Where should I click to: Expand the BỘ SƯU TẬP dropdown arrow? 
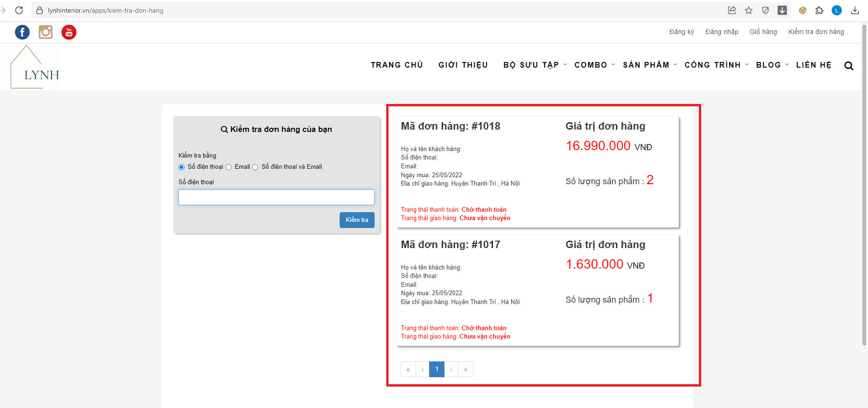point(565,65)
